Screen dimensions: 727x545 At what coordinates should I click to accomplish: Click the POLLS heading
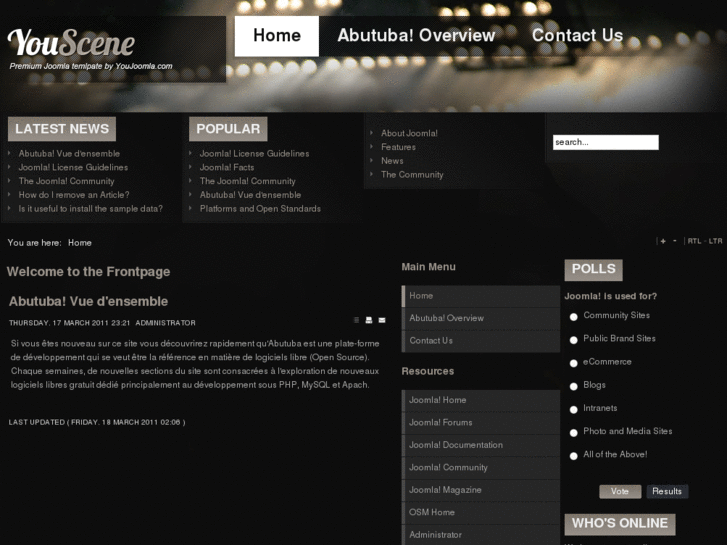(593, 269)
